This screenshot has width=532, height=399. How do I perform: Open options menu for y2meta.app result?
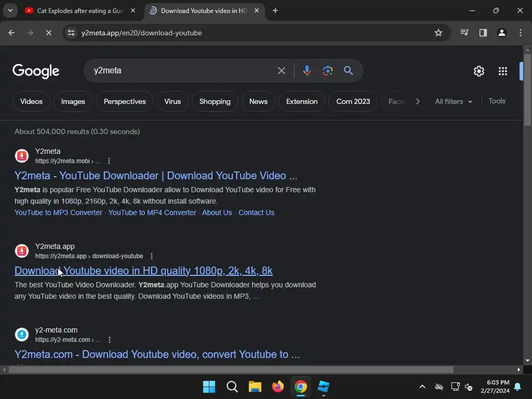click(152, 256)
